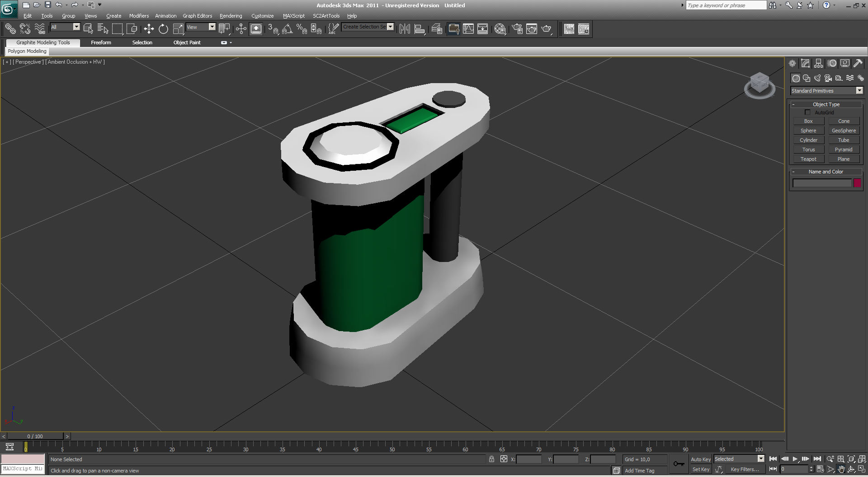Screen dimensions: 868x477
Task: Select the Lights category icon
Action: click(817, 78)
